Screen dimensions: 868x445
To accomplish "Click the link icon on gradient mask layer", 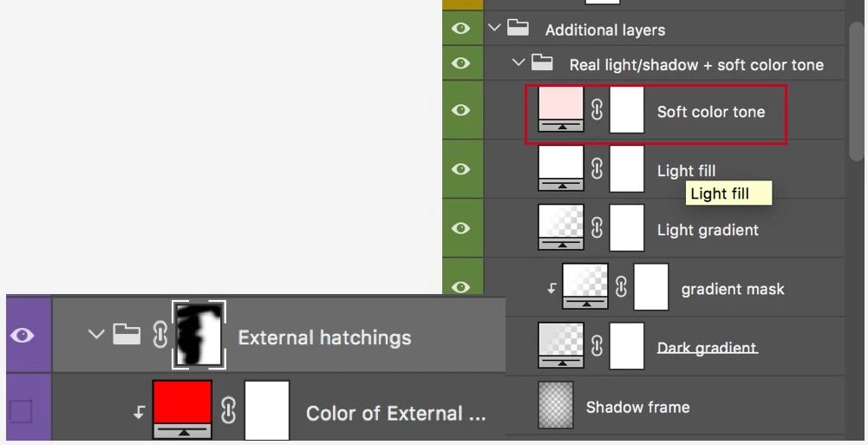I will (621, 287).
